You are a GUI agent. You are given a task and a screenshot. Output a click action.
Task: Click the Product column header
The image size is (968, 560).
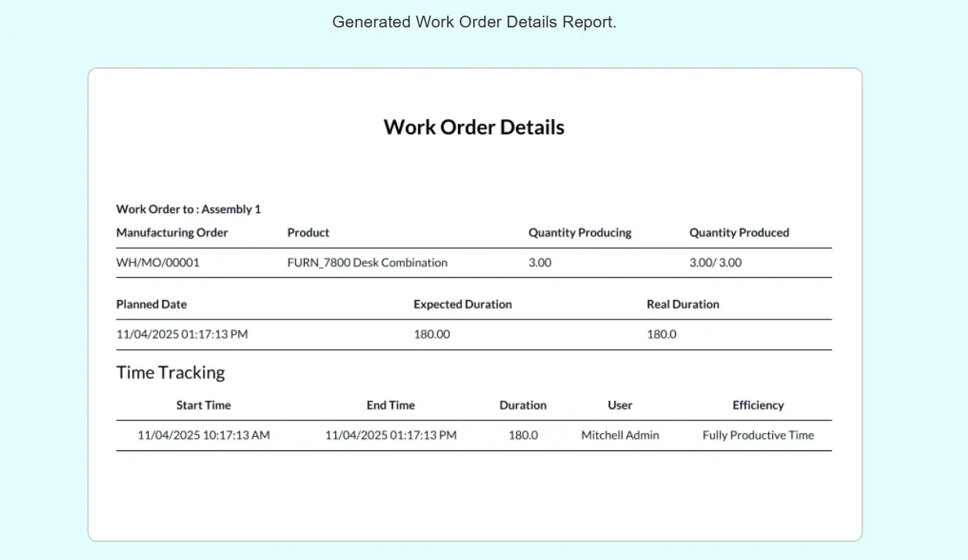click(308, 233)
